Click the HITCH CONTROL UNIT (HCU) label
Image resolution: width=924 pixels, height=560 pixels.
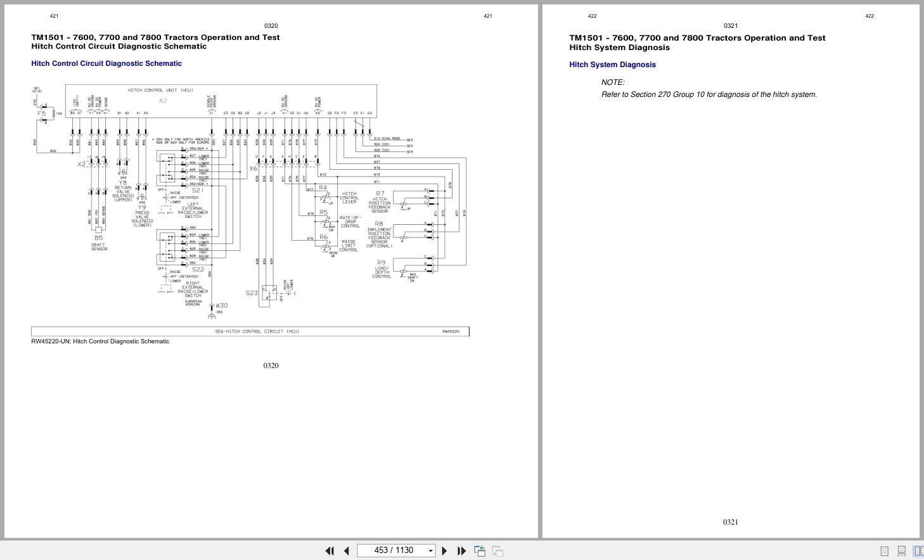click(160, 91)
